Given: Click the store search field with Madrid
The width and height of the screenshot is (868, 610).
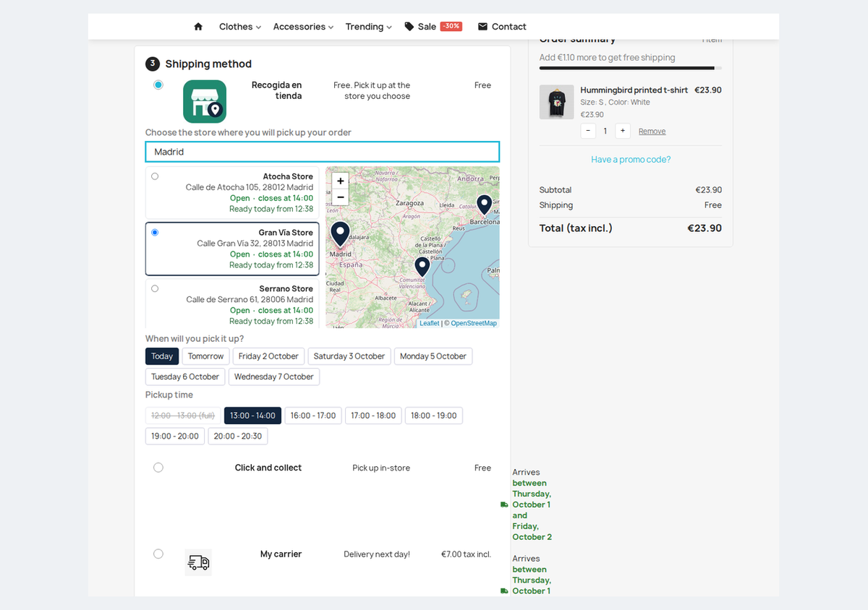Looking at the screenshot, I should [323, 152].
